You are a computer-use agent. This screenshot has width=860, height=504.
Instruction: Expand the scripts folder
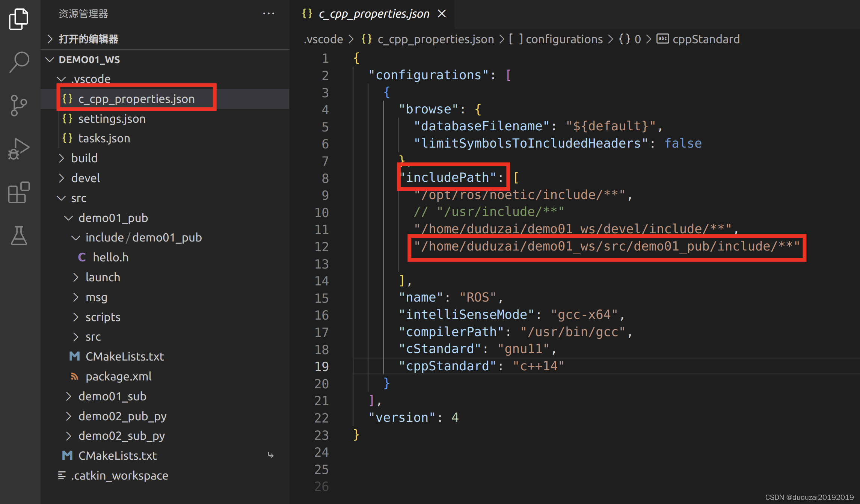coord(165,317)
